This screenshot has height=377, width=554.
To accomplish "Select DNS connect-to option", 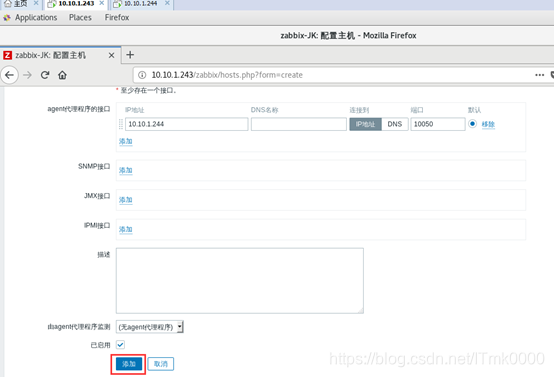I will pos(395,124).
